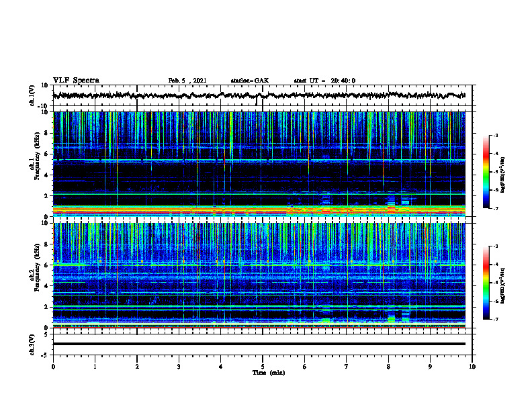Click time axis tick label "0"
The image size is (532, 411).
click(x=53, y=367)
